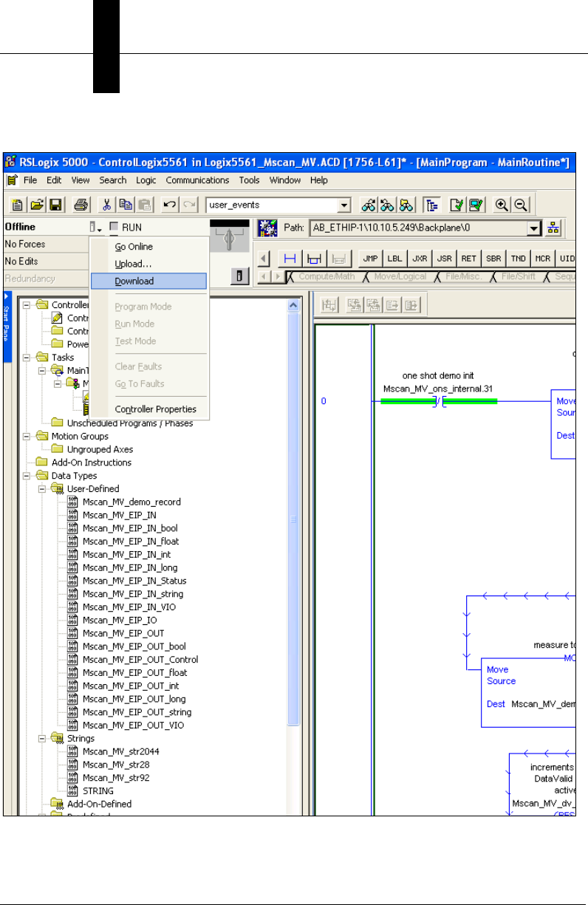This screenshot has height=905, width=588.
Task: Select rung number 0
Action: coord(324,401)
